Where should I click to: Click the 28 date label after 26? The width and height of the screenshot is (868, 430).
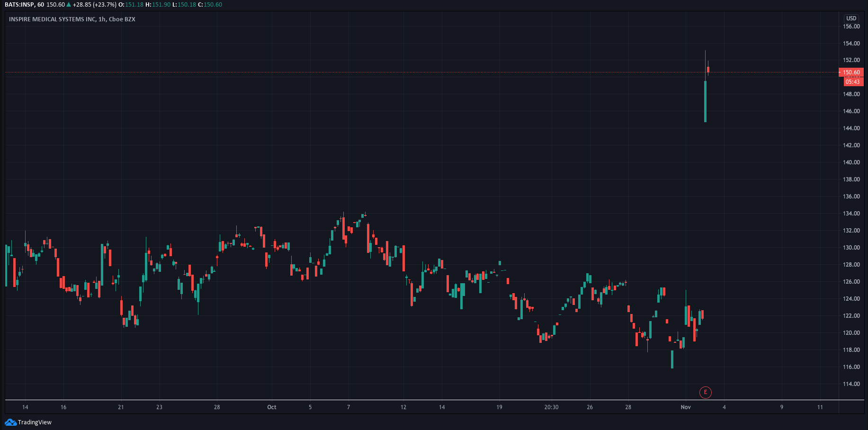628,407
